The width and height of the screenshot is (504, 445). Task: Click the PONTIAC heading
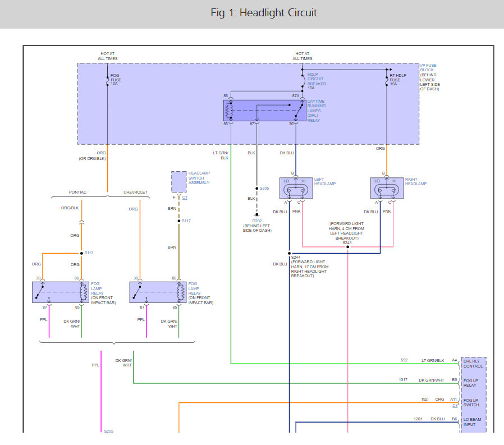click(77, 192)
